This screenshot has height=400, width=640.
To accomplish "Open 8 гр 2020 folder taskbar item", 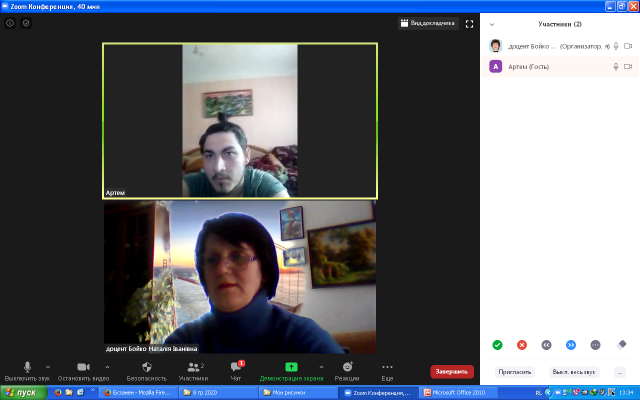I will (218, 393).
